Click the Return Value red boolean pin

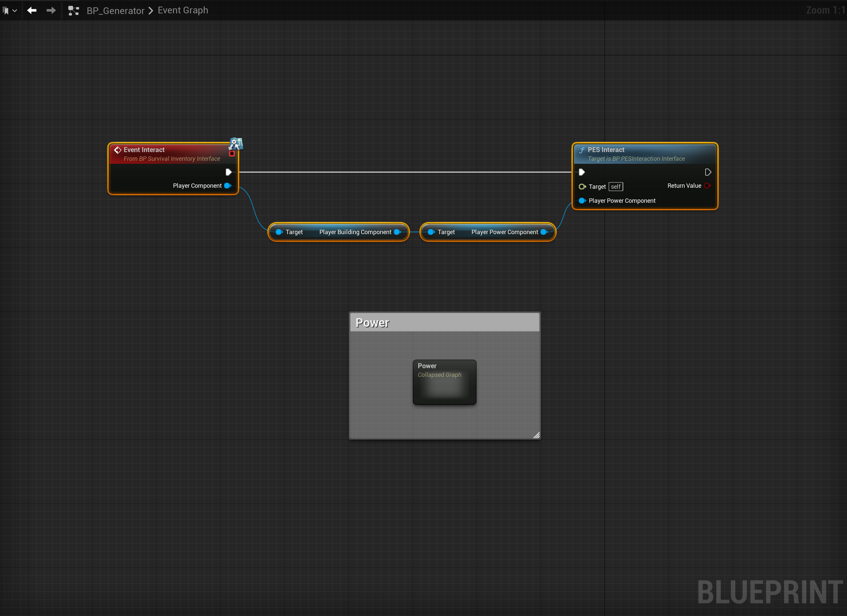point(707,186)
